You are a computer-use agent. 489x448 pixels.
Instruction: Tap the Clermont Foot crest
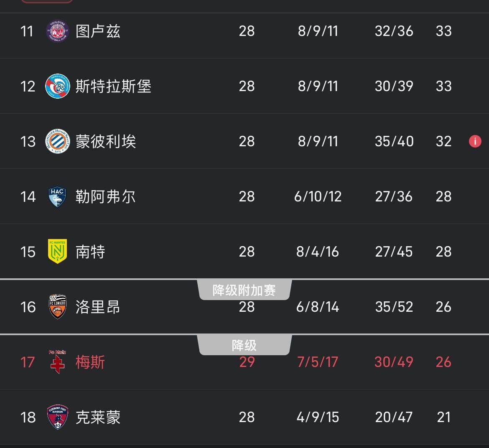[x=57, y=417]
